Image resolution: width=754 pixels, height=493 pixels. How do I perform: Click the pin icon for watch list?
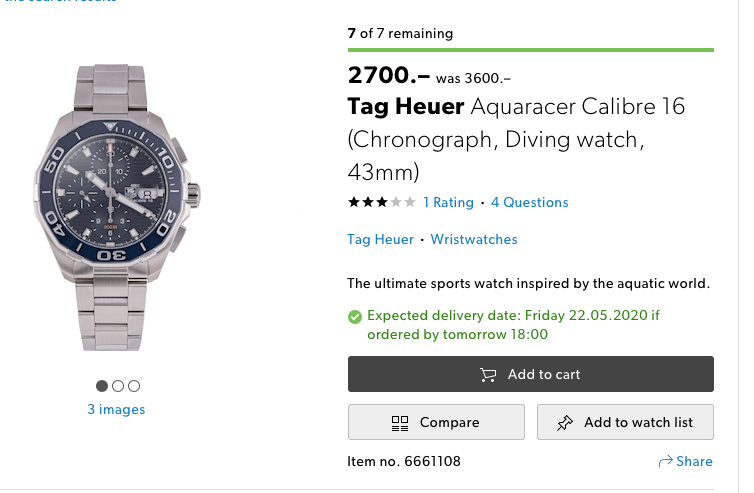pos(564,423)
